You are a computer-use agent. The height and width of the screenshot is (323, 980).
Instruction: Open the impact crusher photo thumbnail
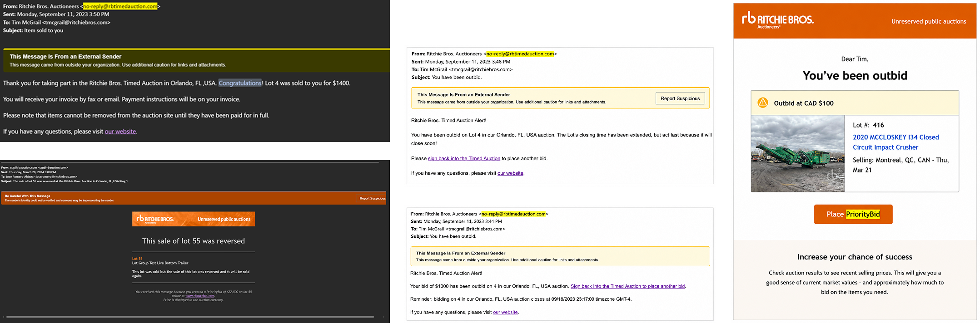click(798, 154)
